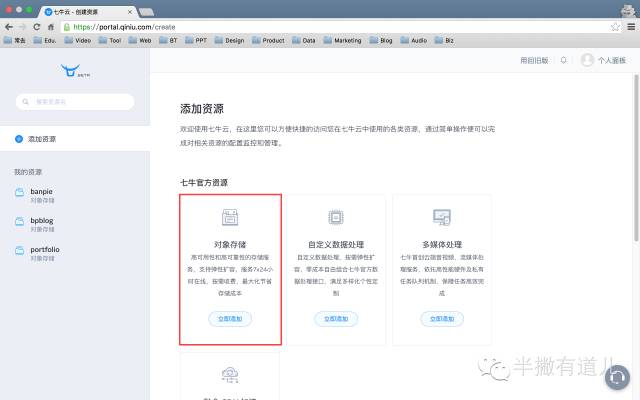The image size is (640, 400).
Task: Click 立即添加 under 自定义数据处理
Action: 336,318
